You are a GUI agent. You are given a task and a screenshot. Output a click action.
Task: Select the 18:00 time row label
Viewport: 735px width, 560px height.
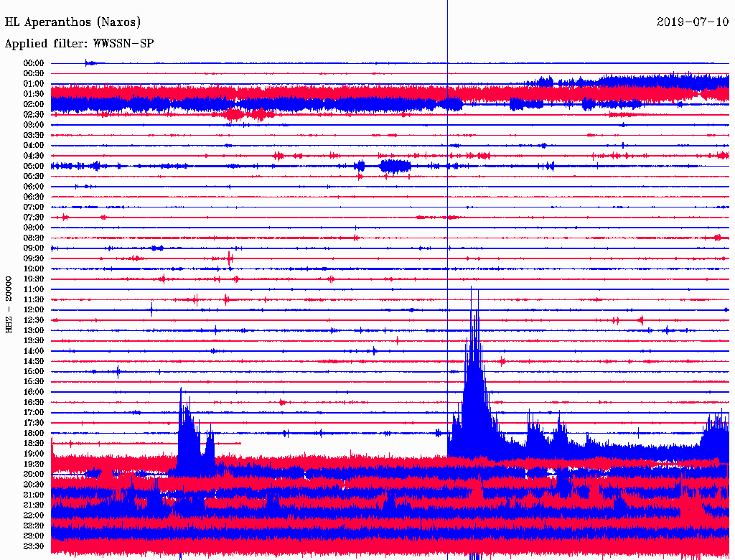(34, 433)
